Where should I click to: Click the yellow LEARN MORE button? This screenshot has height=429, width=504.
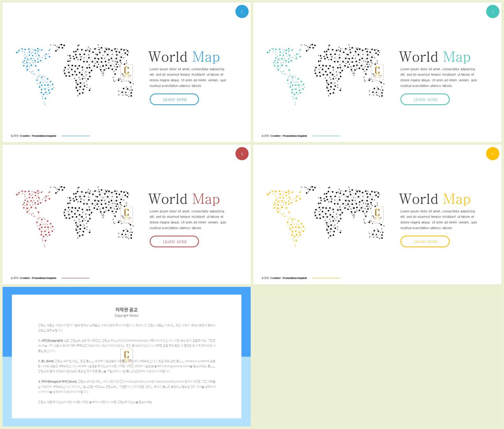click(425, 241)
